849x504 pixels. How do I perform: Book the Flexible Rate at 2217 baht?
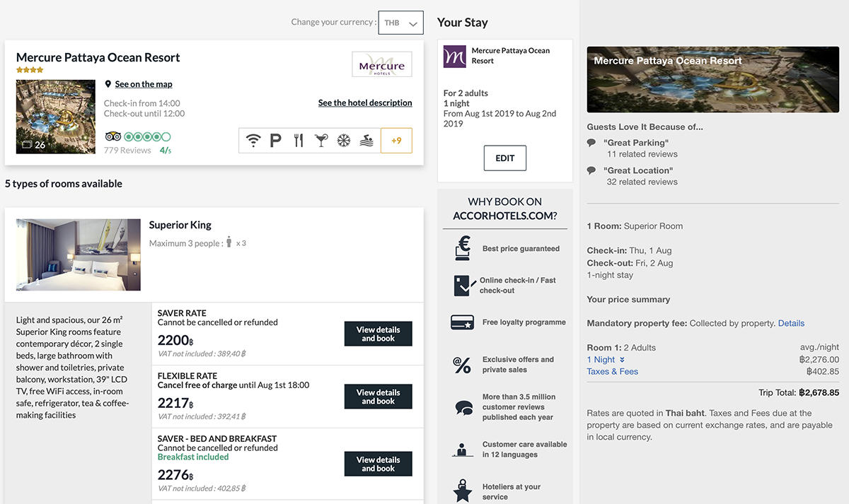(x=379, y=397)
